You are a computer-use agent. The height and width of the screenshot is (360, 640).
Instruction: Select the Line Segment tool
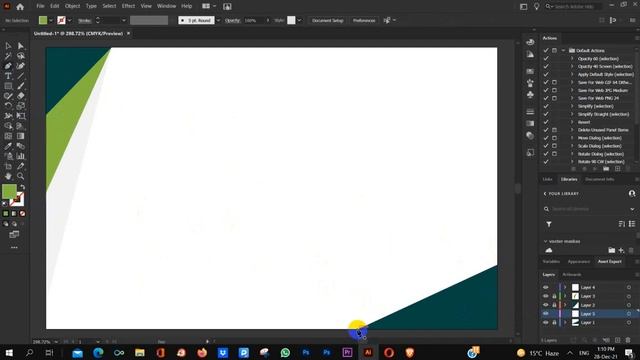(20, 76)
